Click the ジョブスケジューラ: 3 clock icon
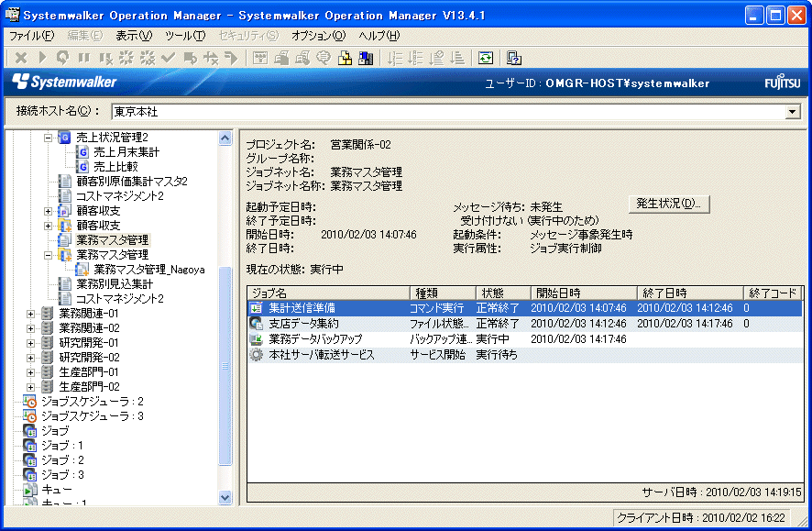 pyautogui.click(x=29, y=416)
